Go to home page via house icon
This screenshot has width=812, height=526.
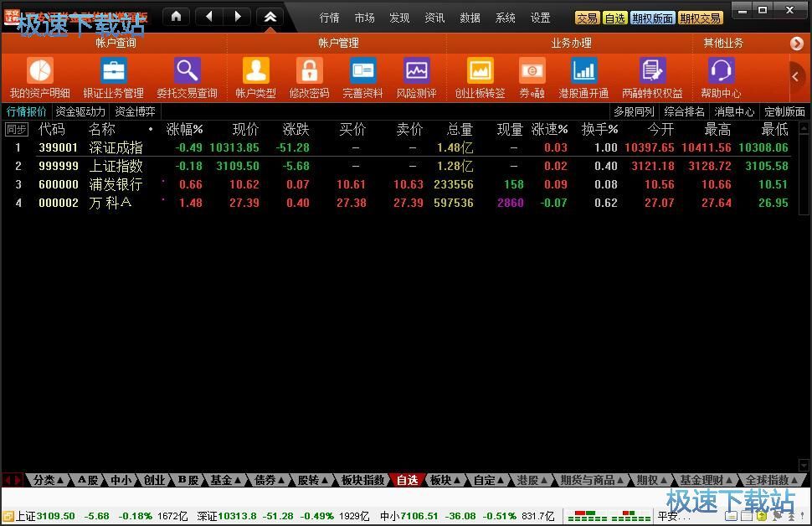coord(177,17)
